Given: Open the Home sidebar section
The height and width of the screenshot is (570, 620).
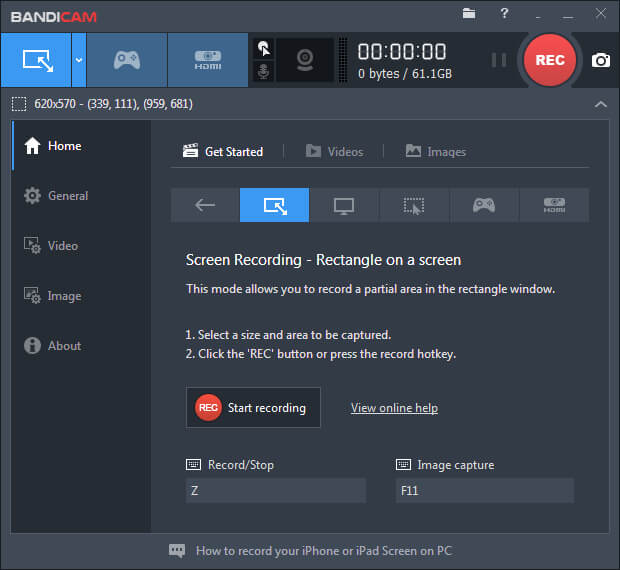Looking at the screenshot, I should click(x=81, y=146).
